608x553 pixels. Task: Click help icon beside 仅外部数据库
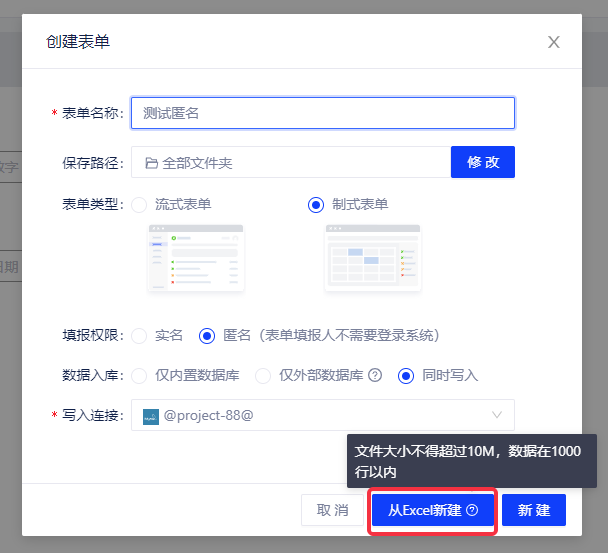pyautogui.click(x=375, y=376)
